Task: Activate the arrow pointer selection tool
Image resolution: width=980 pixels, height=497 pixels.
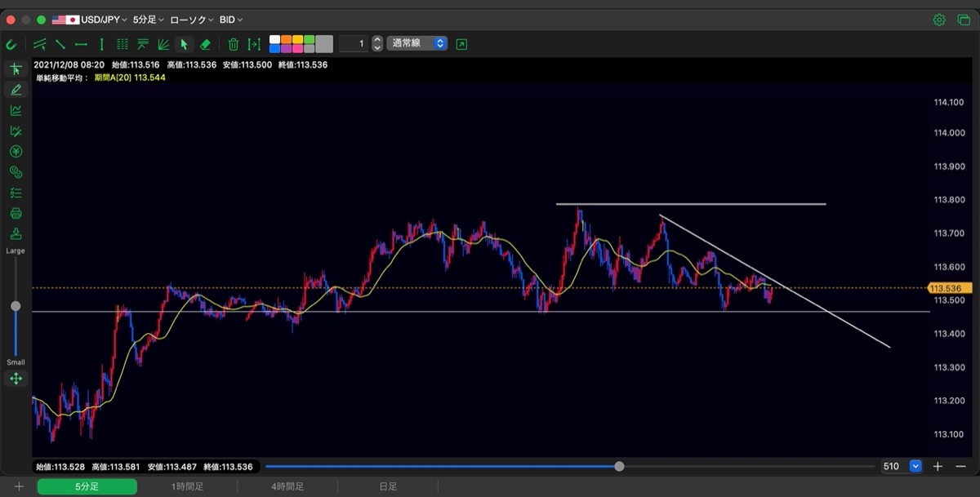Action: [184, 44]
